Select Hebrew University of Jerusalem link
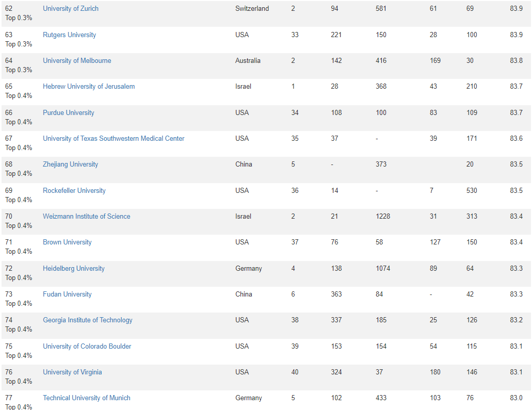 89,87
